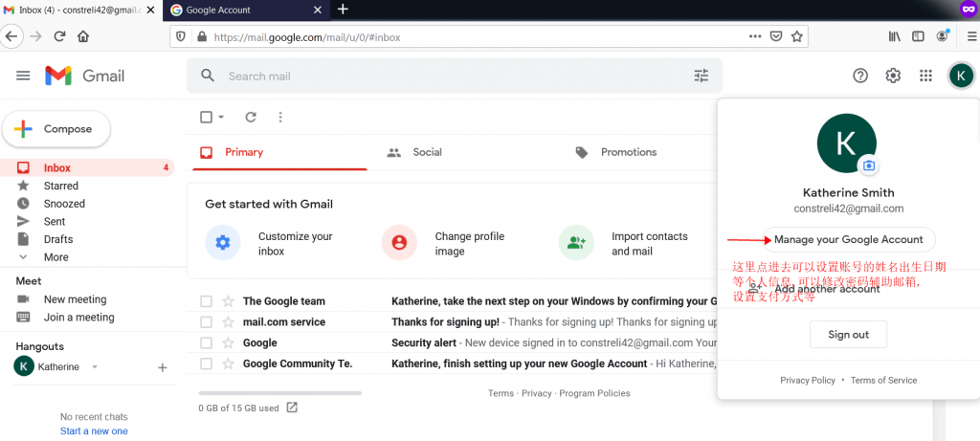
Task: Open the Privacy Policy link in account panel
Action: coord(808,381)
